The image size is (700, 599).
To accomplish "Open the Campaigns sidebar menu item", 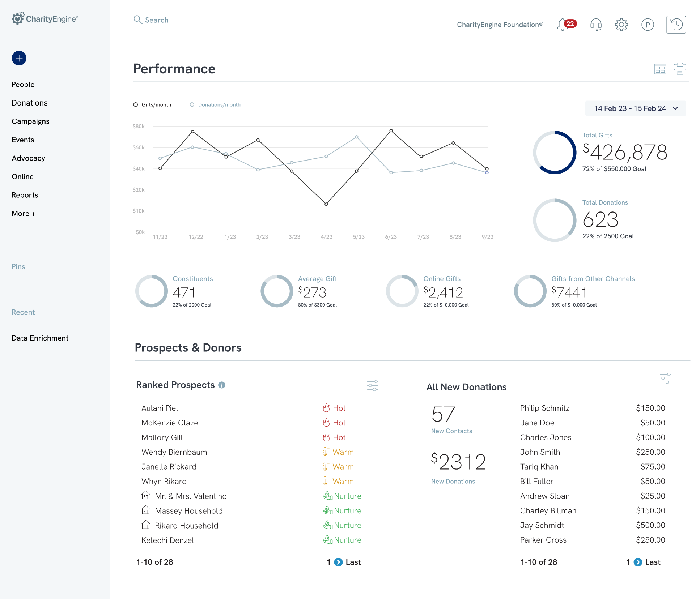I will 30,121.
